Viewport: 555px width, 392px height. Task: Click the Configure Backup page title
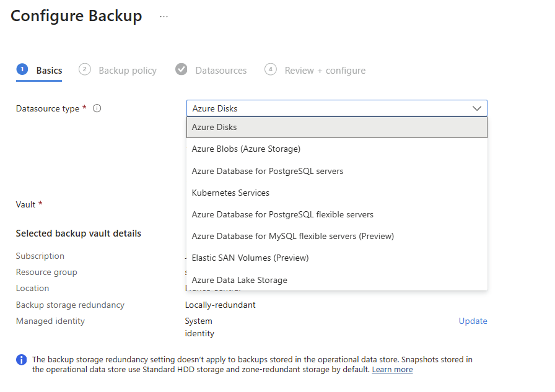tap(76, 16)
